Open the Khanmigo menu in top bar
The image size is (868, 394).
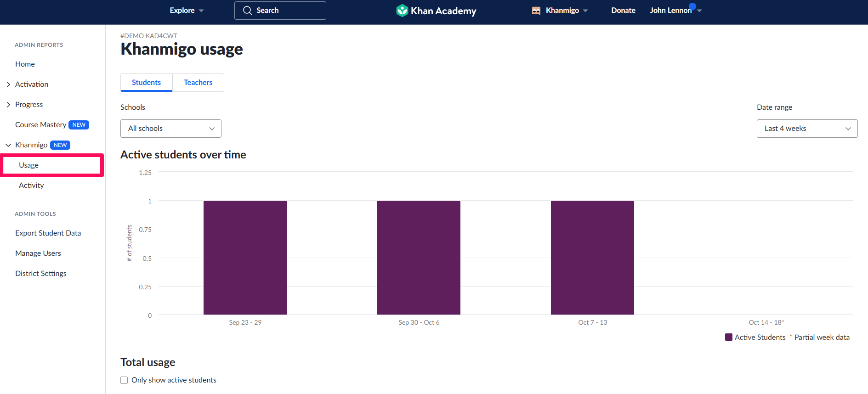click(560, 11)
